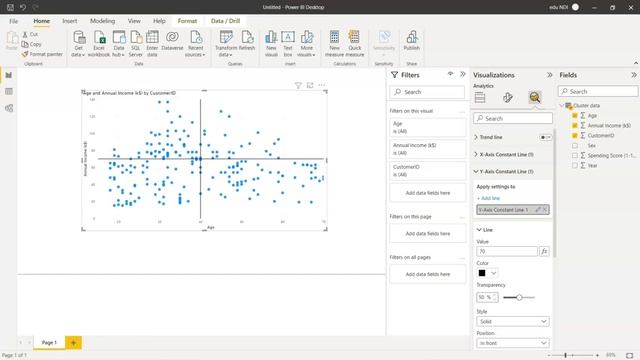
Task: Switch to the Format ribbon tab
Action: tap(187, 21)
